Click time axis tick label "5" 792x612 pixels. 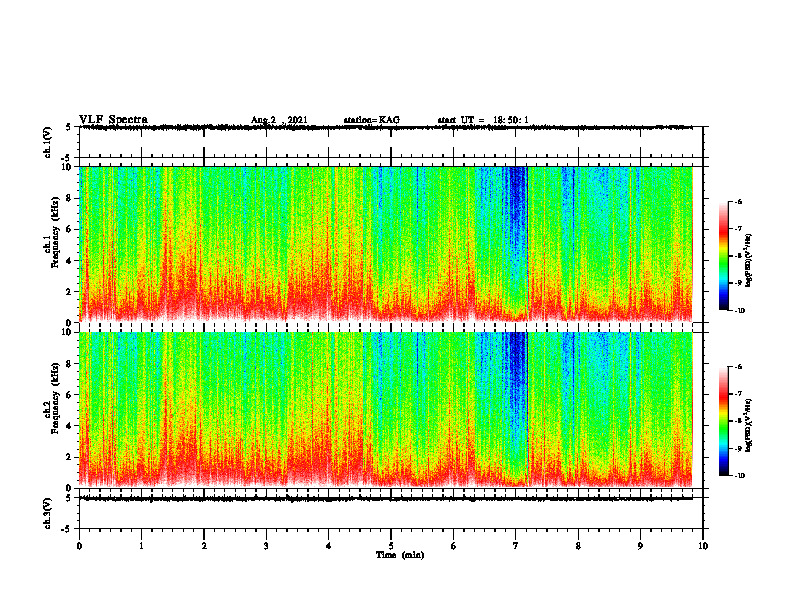point(391,546)
